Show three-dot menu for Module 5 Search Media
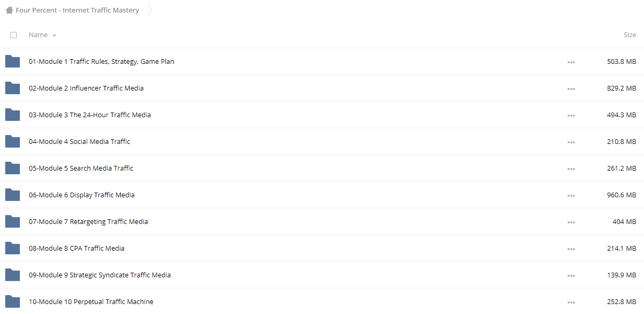This screenshot has width=644, height=314. tap(571, 169)
